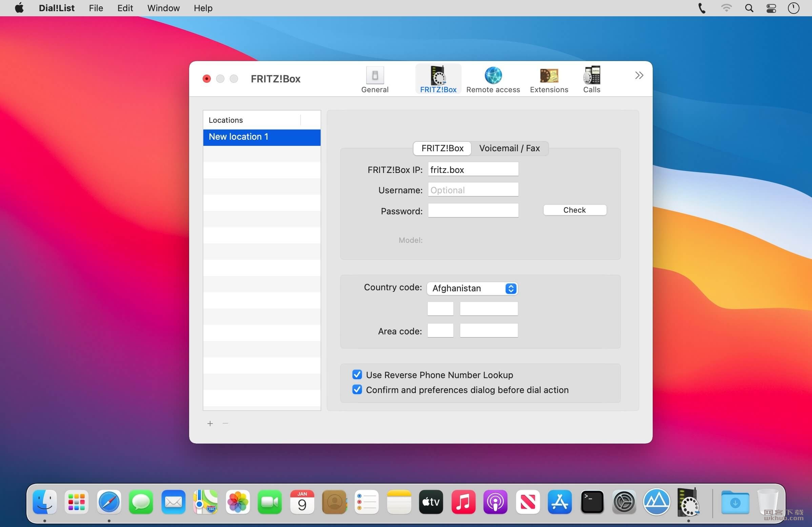
Task: Open Messages from the Dock
Action: pos(141,502)
